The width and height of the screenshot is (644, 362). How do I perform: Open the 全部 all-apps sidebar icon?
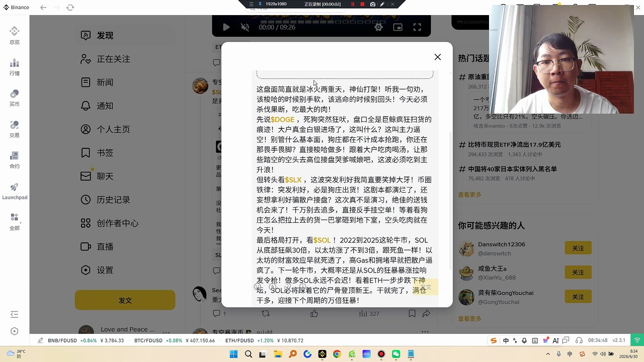click(x=15, y=222)
